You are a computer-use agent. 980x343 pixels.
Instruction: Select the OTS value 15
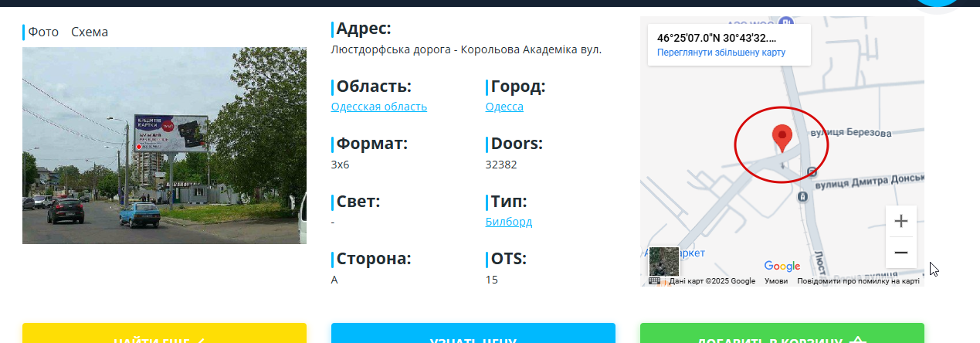tap(492, 280)
